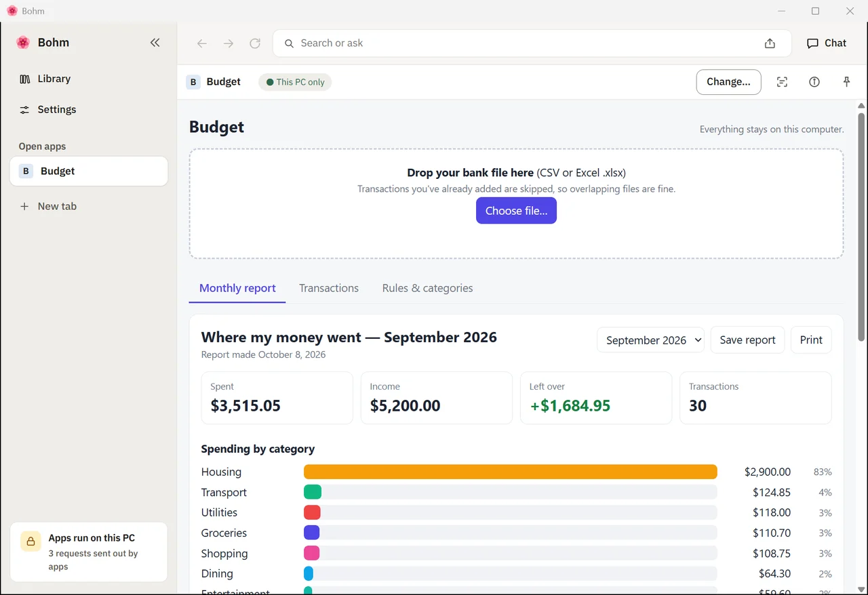The height and width of the screenshot is (595, 868).
Task: Click the This PC only badge
Action: click(295, 82)
